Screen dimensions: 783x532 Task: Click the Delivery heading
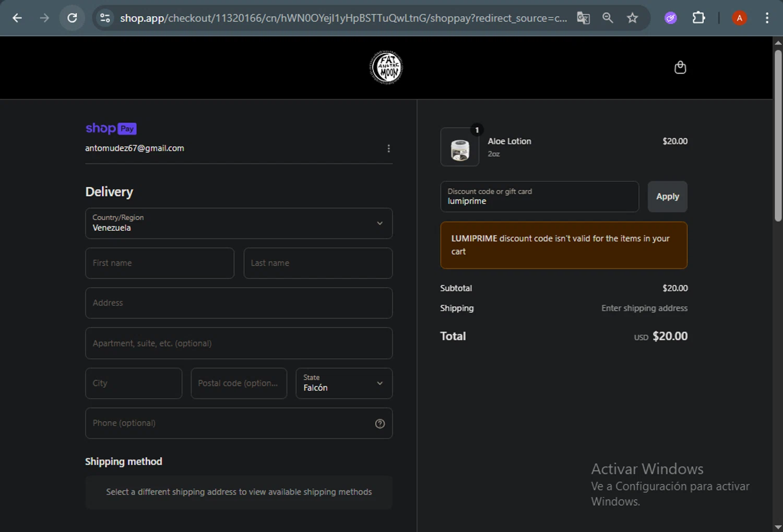coord(109,192)
